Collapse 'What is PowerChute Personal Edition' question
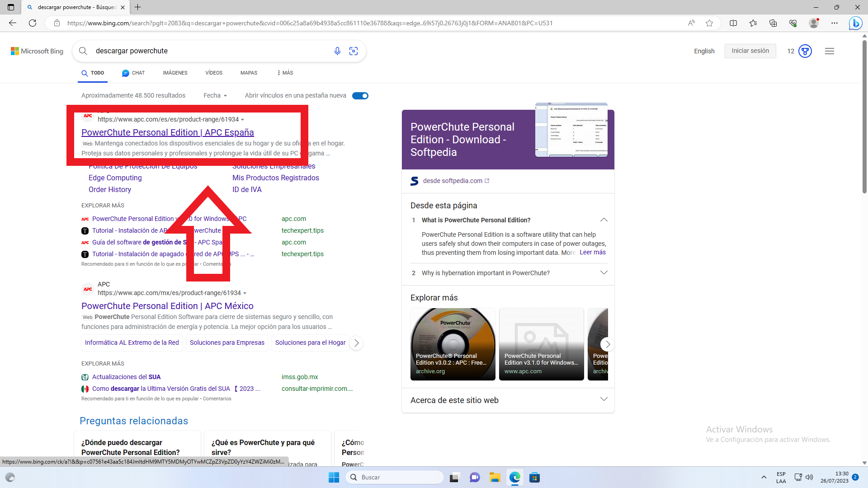 tap(604, 220)
